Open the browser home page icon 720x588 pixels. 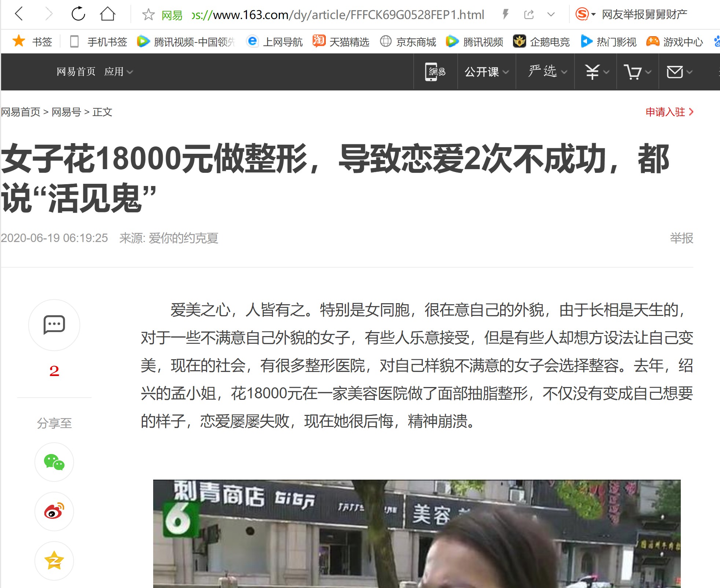(107, 14)
